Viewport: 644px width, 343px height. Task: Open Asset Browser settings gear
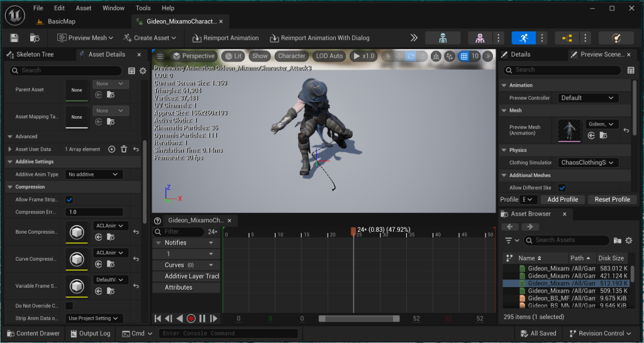click(629, 241)
